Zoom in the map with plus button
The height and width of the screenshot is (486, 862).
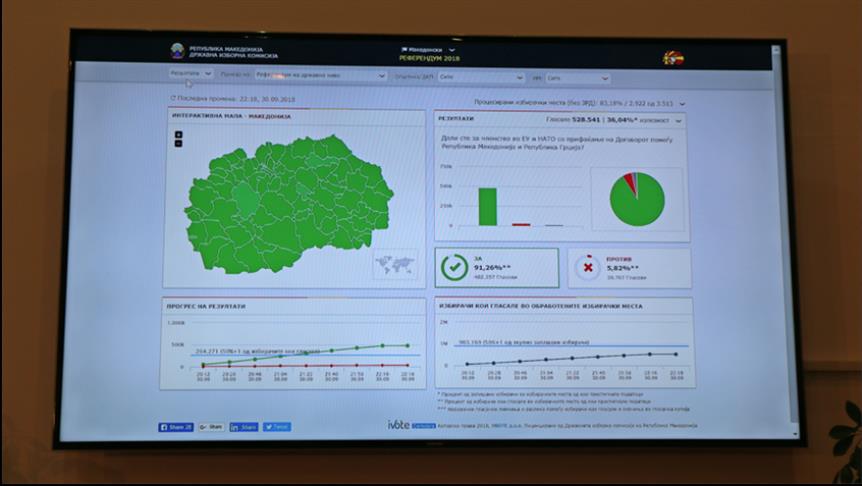tap(178, 134)
